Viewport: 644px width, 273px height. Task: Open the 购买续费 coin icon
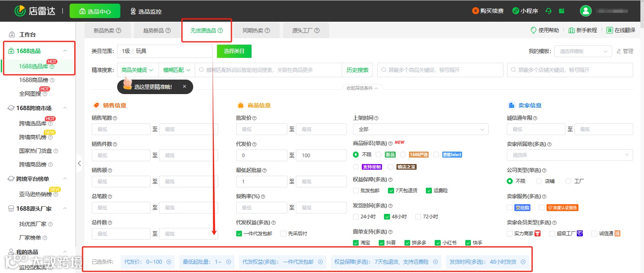coord(475,11)
